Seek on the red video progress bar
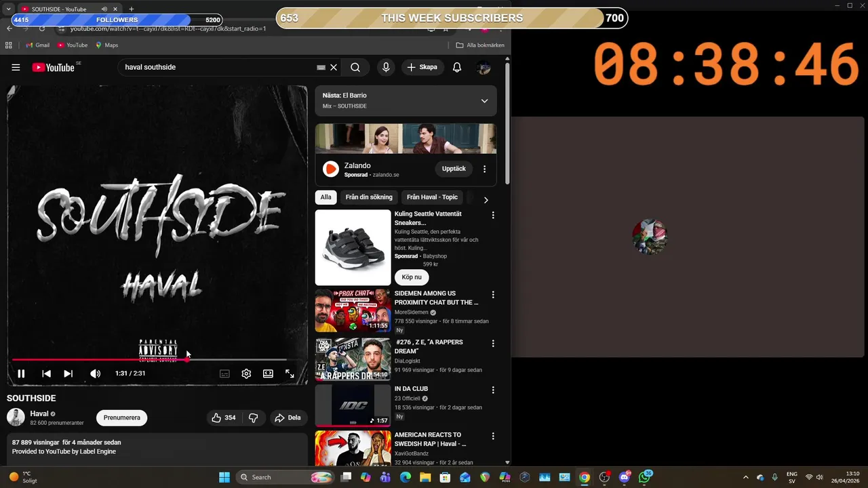 [x=149, y=360]
